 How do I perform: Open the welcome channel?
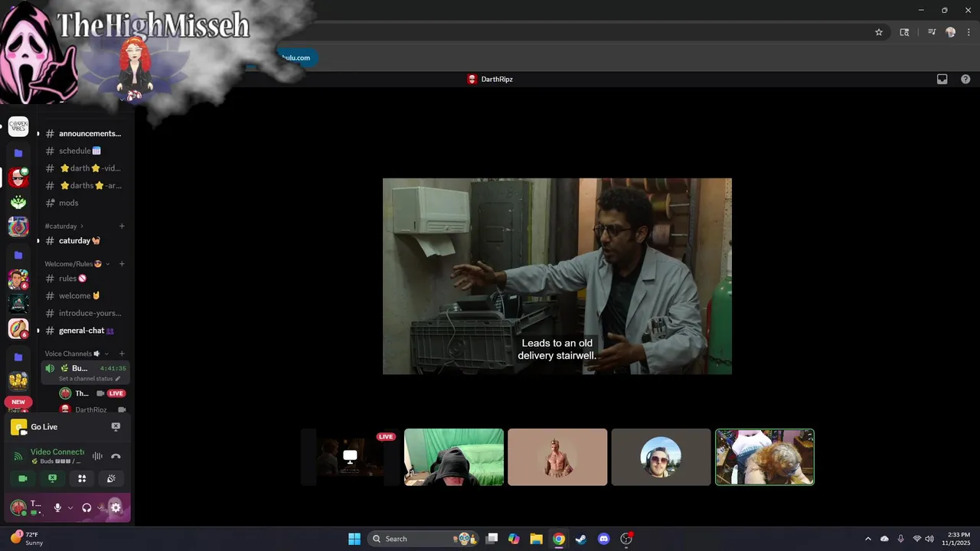click(x=85, y=295)
